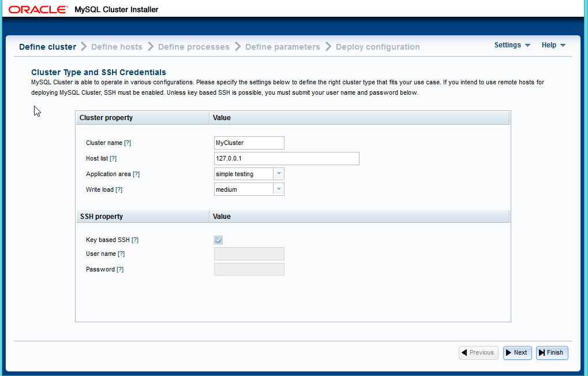
Task: Open the Application area dropdown arrow
Action: [279, 174]
